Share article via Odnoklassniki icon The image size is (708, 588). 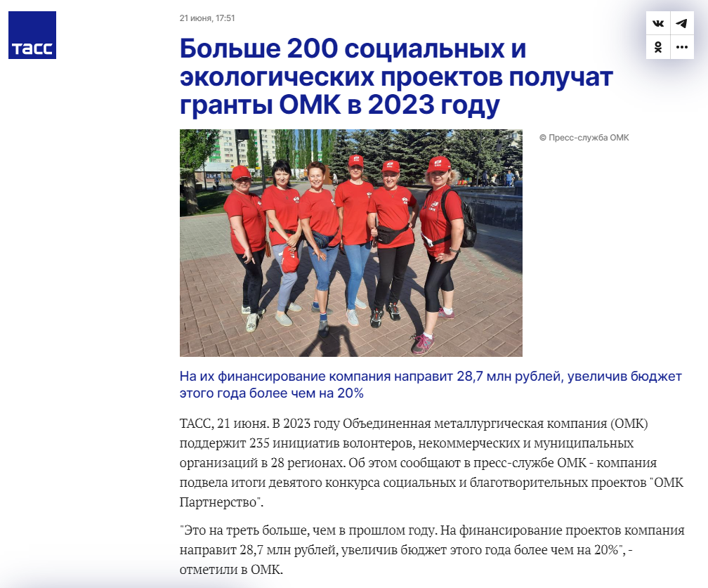coord(658,47)
